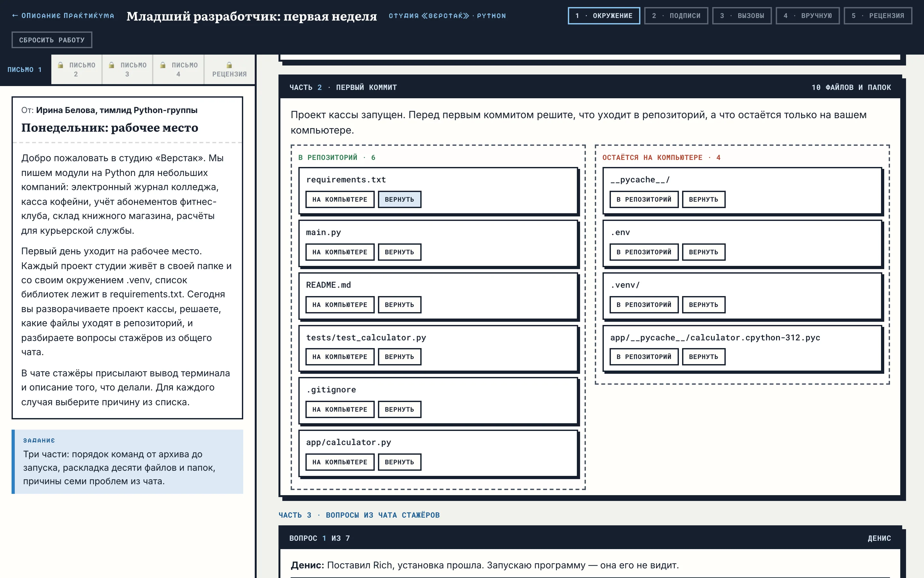Viewport: 924px width, 578px height.
Task: Click the lock icon on Письмо 4 tab
Action: pyautogui.click(x=163, y=65)
